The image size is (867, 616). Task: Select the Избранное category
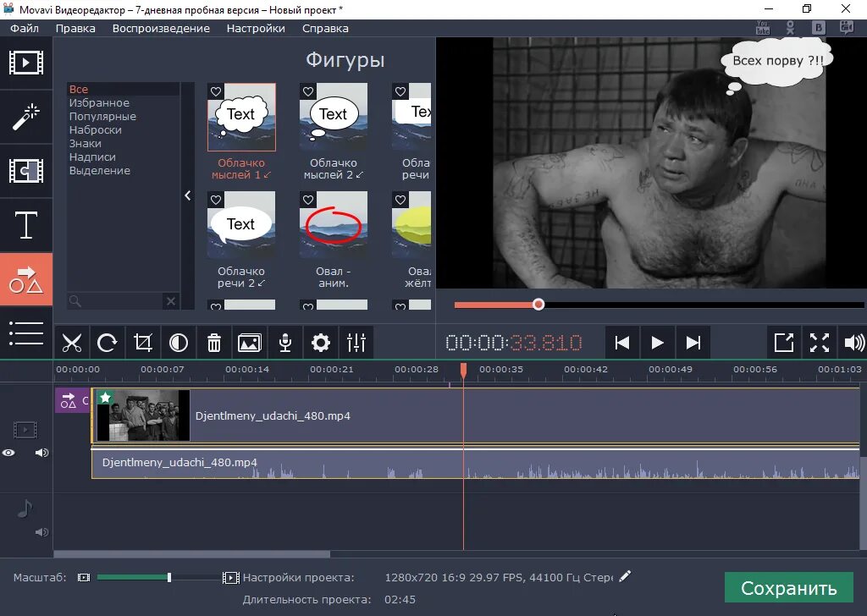[x=123, y=102]
